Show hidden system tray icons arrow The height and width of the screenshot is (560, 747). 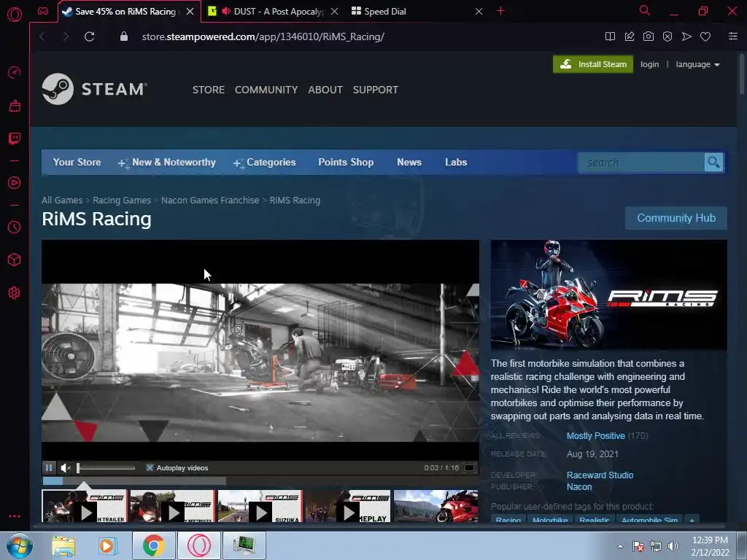[x=620, y=546]
